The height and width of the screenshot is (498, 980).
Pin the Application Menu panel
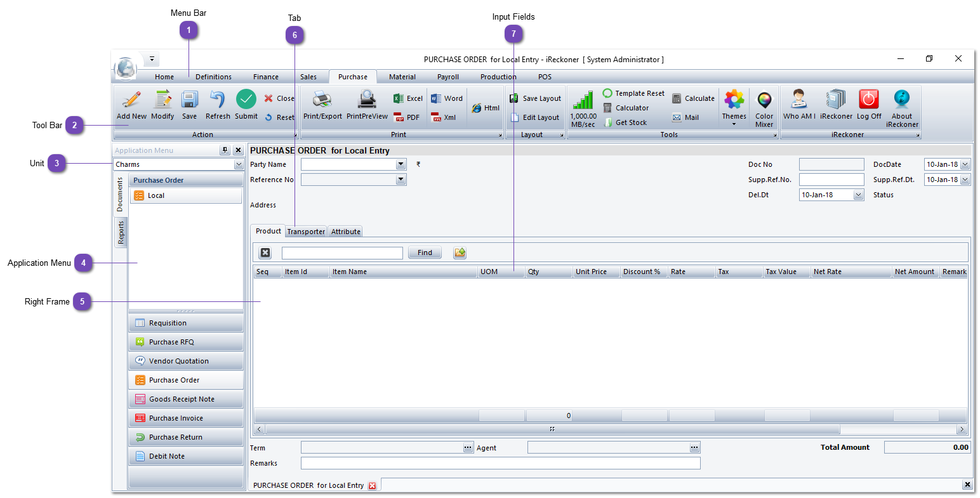225,150
